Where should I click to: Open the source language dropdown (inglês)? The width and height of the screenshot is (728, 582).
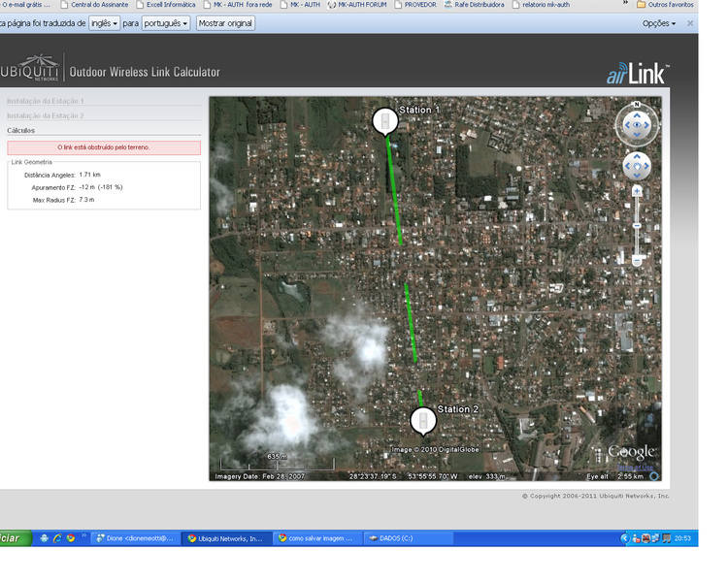pos(104,23)
